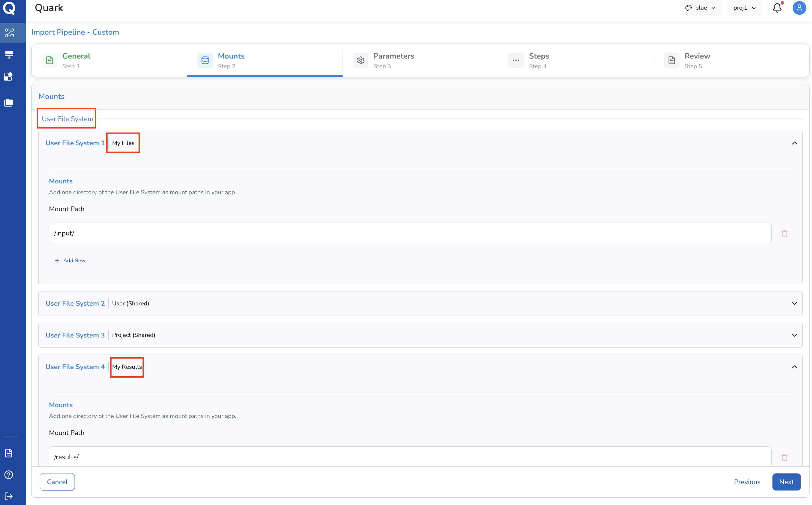Click the Next button
This screenshot has width=812, height=505.
pos(787,482)
